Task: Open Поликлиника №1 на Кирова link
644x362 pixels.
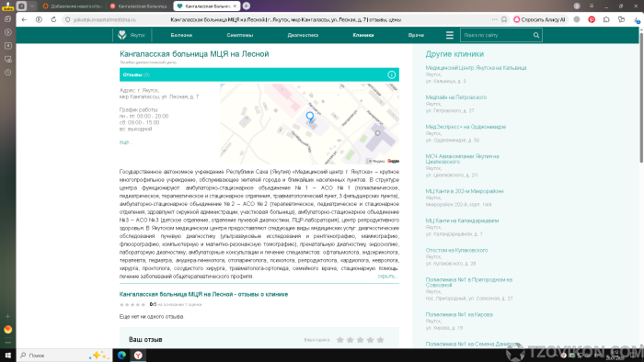Action: tap(459, 315)
